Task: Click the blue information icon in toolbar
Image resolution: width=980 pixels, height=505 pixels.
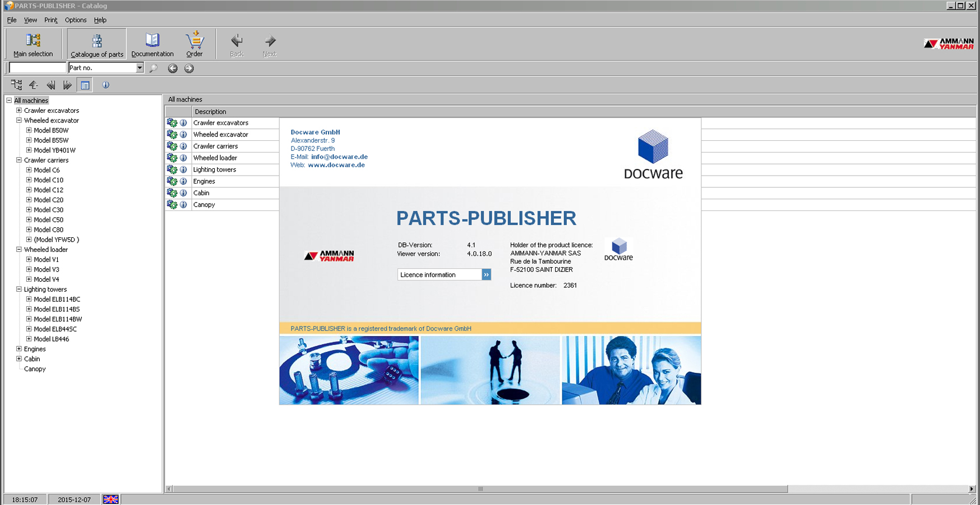Action: (105, 85)
